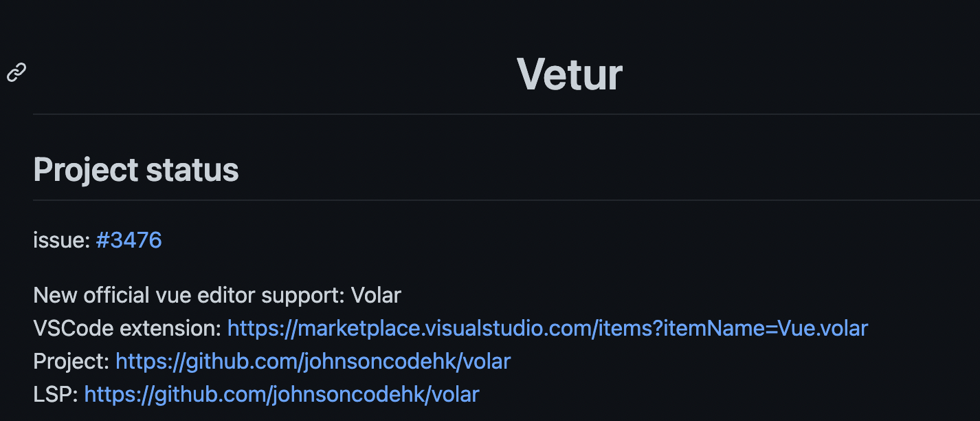Click "github.com" in the LSP URL
980x421 pixels.
(211, 394)
